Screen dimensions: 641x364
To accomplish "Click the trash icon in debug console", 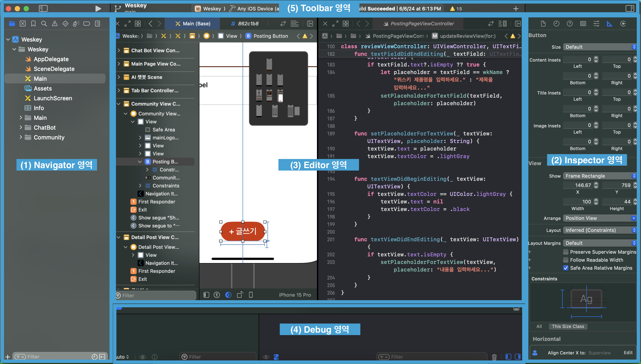I will [x=494, y=357].
